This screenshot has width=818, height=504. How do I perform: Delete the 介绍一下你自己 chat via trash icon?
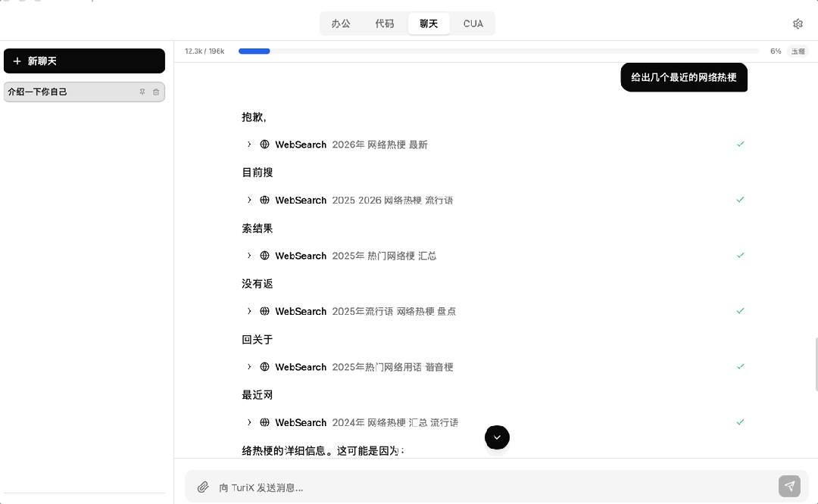pyautogui.click(x=156, y=92)
